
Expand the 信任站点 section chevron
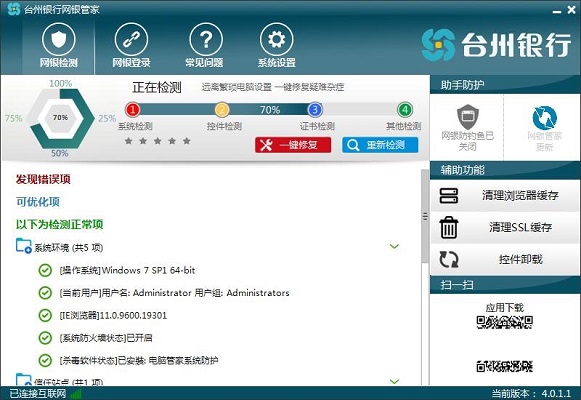tap(395, 381)
